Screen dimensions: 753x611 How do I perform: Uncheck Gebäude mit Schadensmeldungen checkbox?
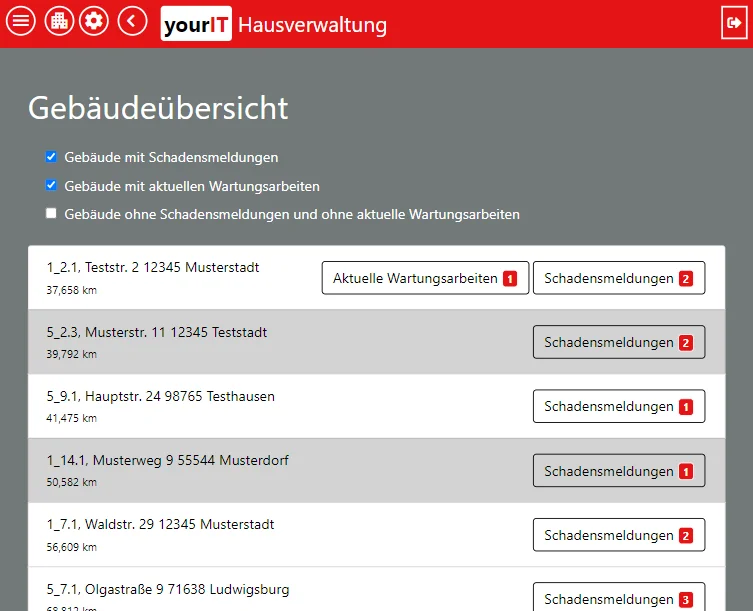pos(51,157)
